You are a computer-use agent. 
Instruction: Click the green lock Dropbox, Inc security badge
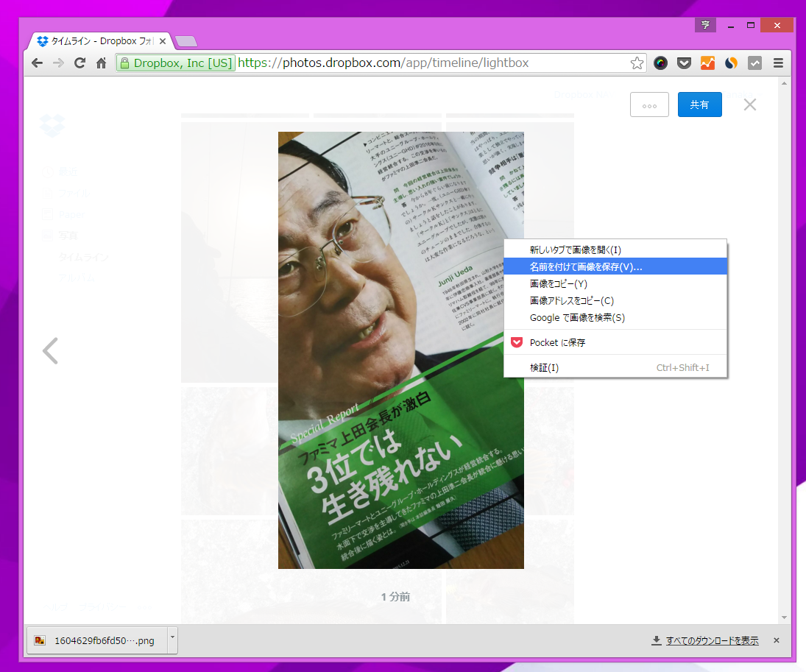(x=176, y=63)
